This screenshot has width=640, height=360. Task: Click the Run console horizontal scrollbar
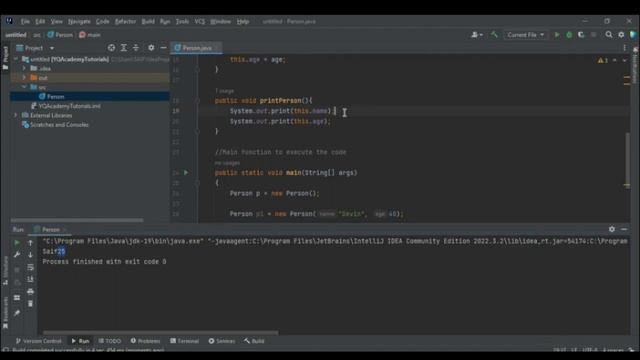pyautogui.click(x=160, y=333)
